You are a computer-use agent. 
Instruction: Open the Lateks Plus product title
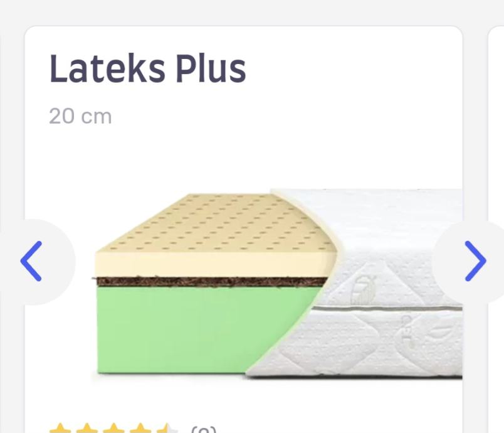(147, 68)
